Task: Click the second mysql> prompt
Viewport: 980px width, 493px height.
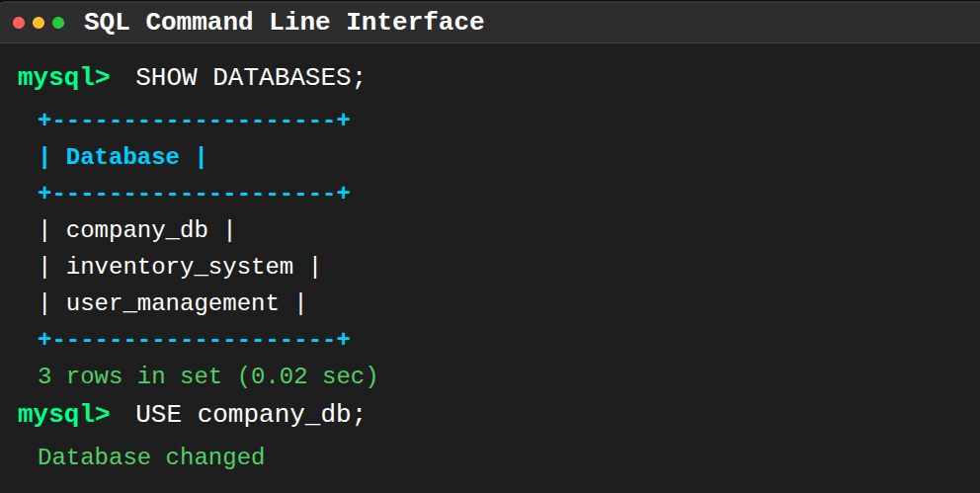Action: [64, 414]
